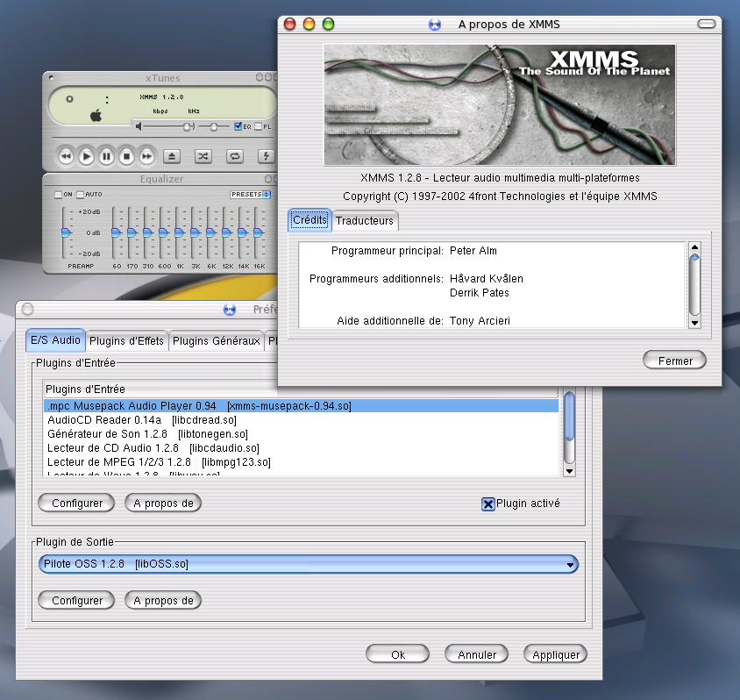Toggle repeat mode in xTunes
This screenshot has width=740, height=700.
click(x=235, y=156)
